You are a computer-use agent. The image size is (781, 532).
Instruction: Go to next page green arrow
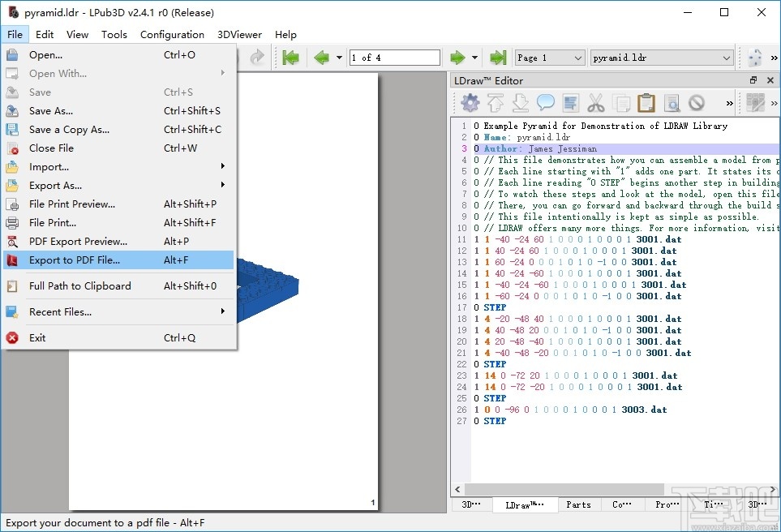[457, 58]
